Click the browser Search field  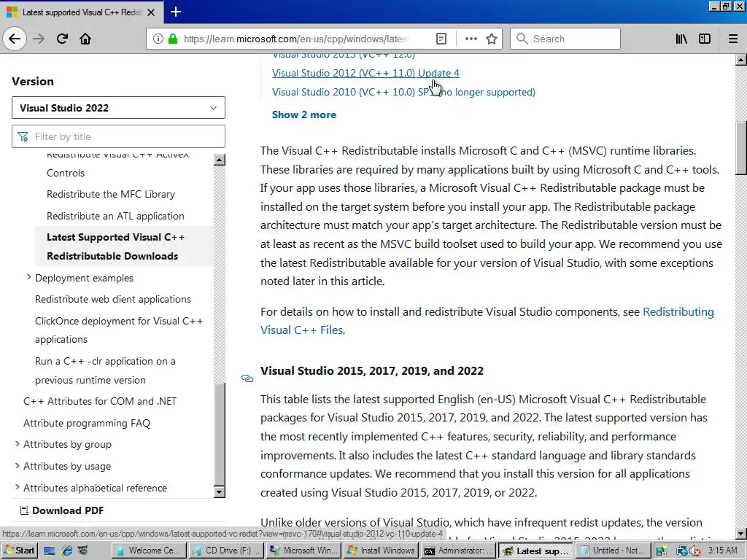565,39
